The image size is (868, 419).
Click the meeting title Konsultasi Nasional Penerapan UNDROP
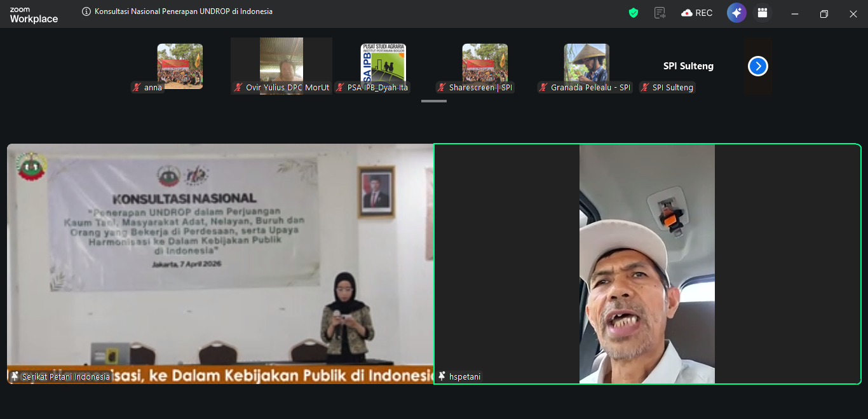coord(184,11)
